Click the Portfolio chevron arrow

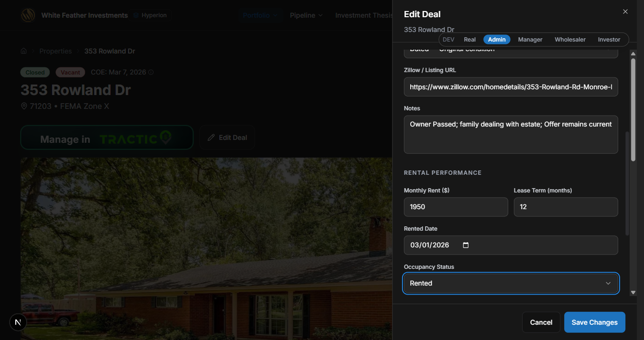(x=275, y=15)
